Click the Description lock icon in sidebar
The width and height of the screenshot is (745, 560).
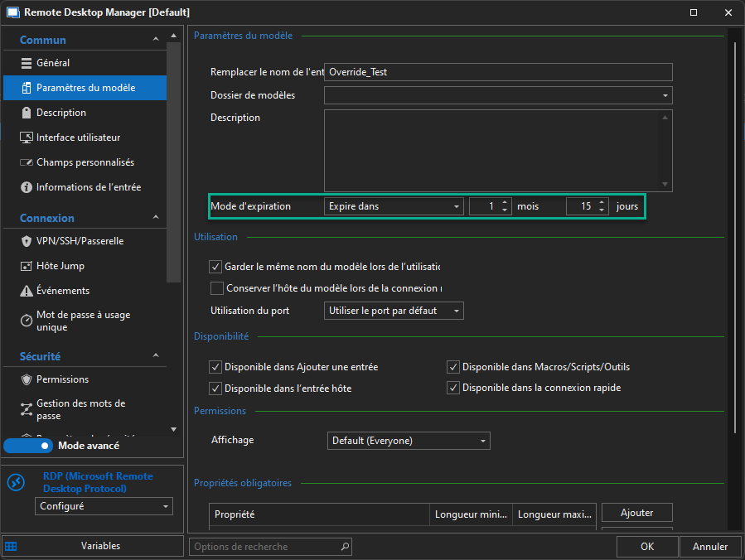click(26, 113)
